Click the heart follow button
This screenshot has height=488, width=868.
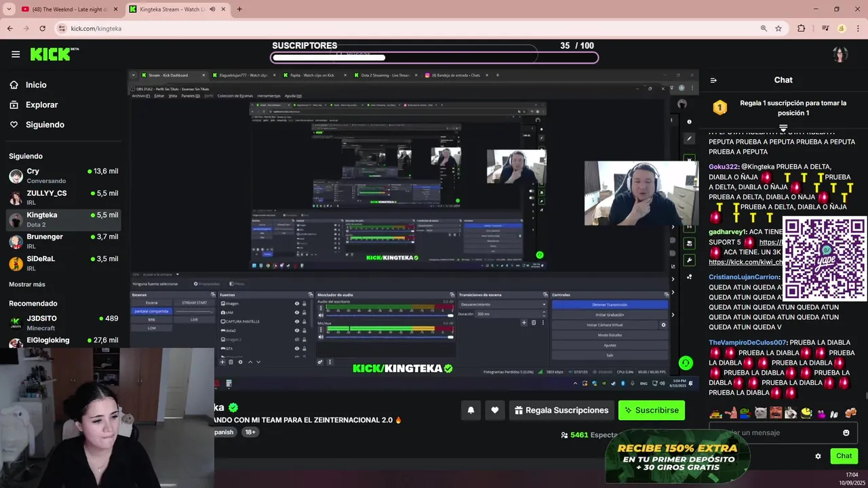pos(495,410)
